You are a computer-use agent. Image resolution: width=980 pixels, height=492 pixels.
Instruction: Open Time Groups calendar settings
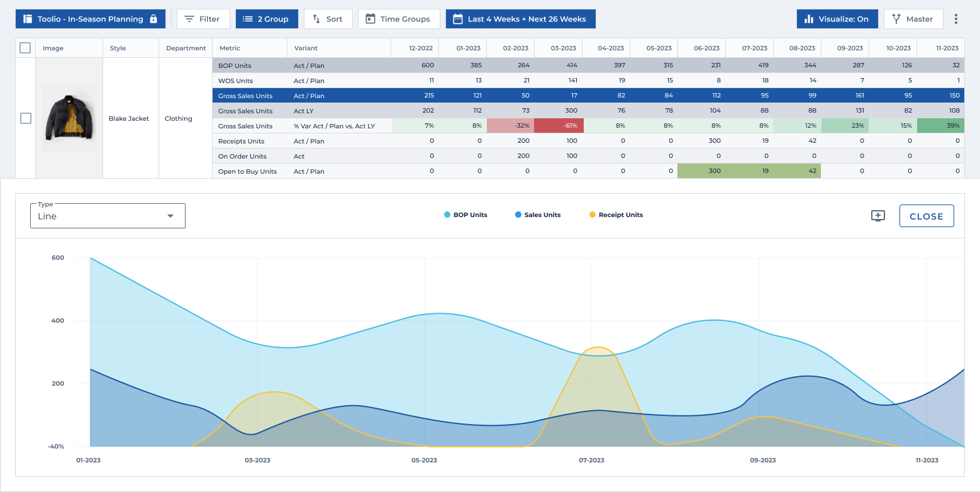[398, 19]
